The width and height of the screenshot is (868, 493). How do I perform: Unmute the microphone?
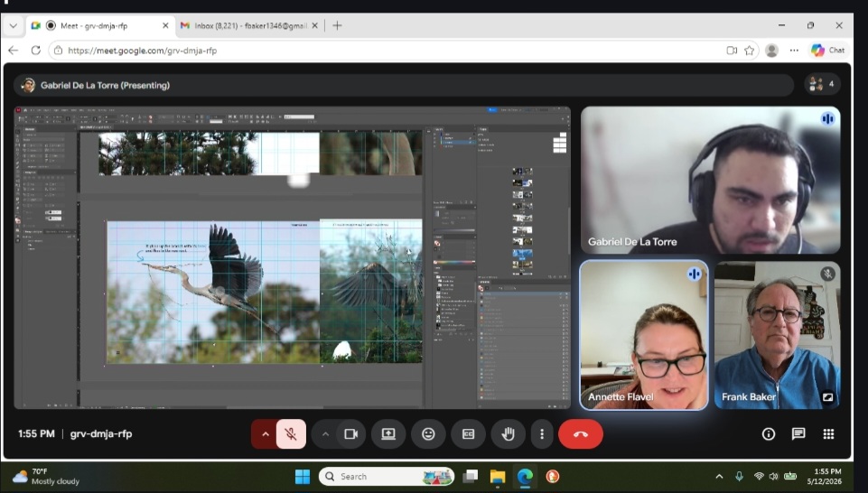[x=291, y=434]
